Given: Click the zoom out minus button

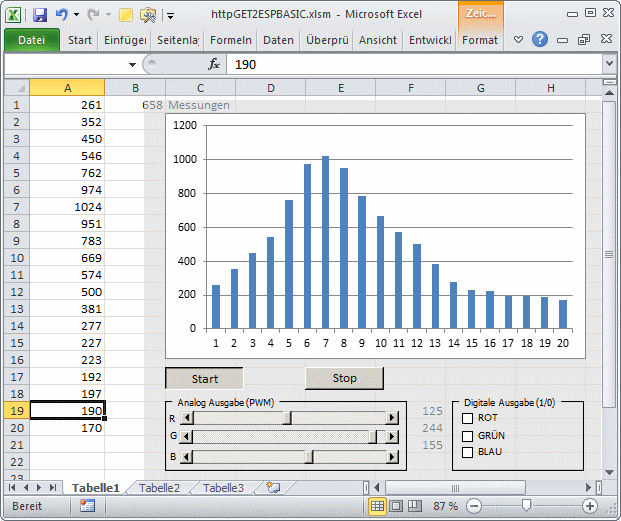Looking at the screenshot, I should coord(474,506).
